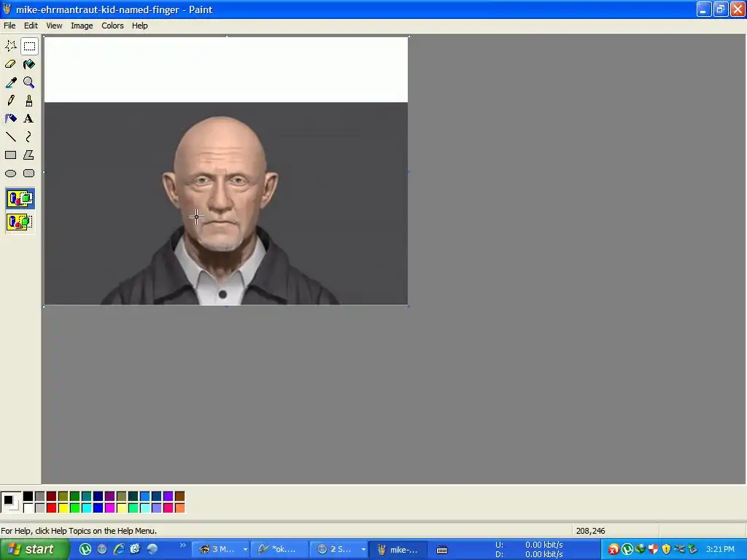Choose the orange color swatch
The image size is (747, 560).
click(179, 508)
